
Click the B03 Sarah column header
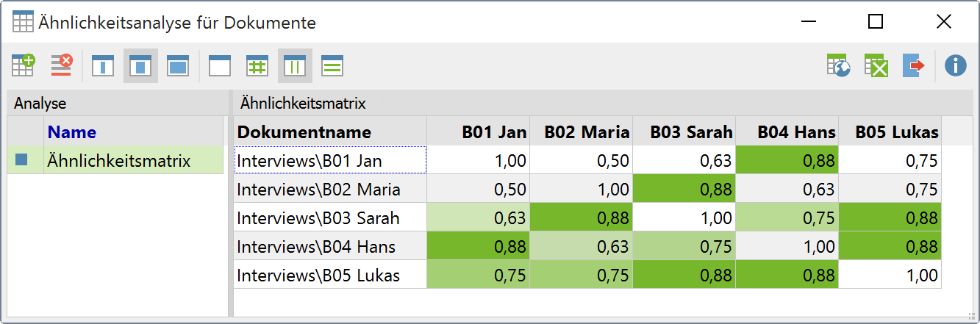pyautogui.click(x=691, y=132)
